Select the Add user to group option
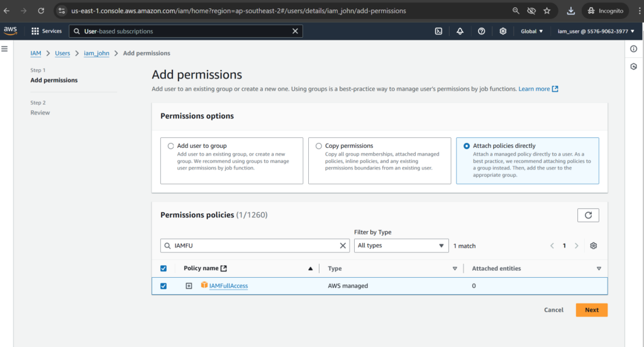This screenshot has height=347, width=644. (170, 146)
